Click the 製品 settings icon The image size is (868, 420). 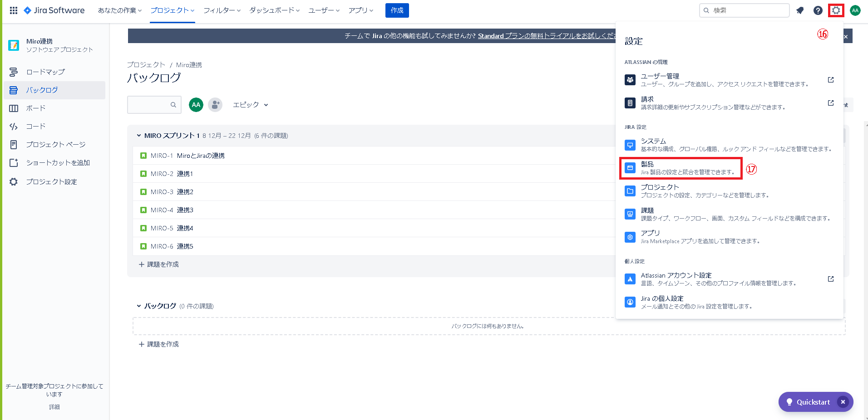pos(630,168)
